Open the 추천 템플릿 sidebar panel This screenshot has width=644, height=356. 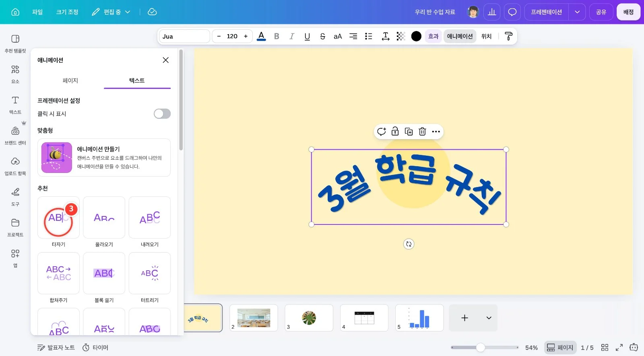pos(15,43)
